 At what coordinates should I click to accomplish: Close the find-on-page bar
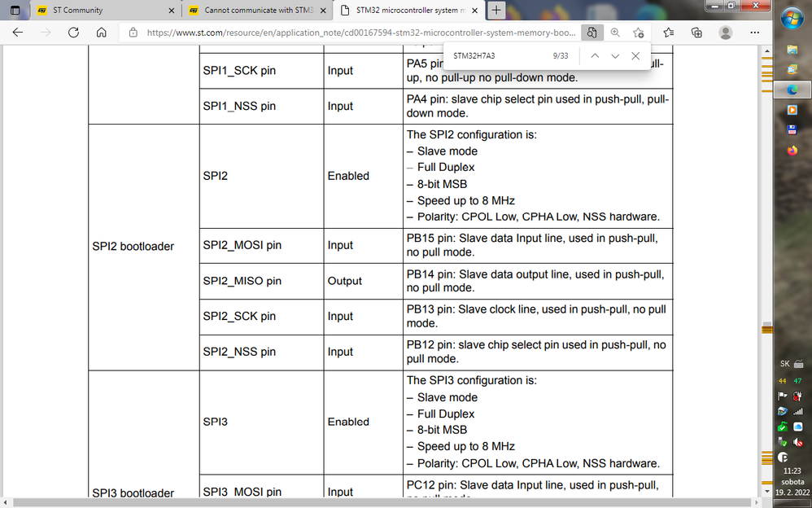tap(635, 55)
